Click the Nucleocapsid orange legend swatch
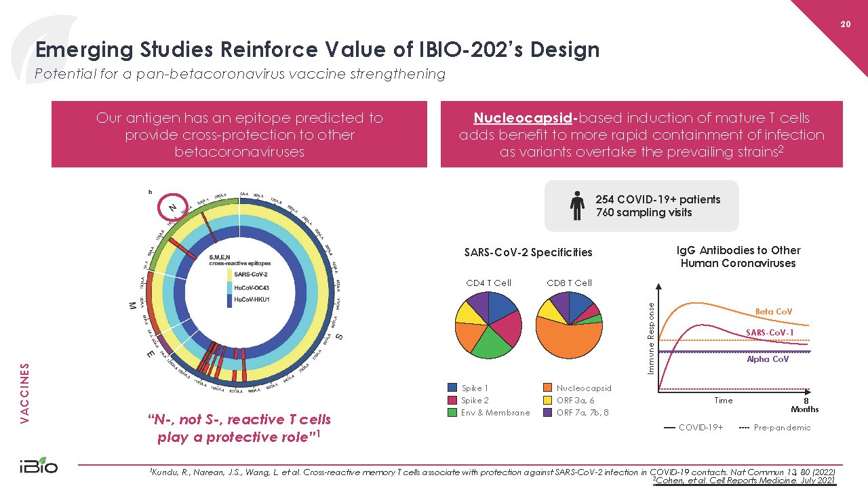The height and width of the screenshot is (488, 868). coord(547,388)
